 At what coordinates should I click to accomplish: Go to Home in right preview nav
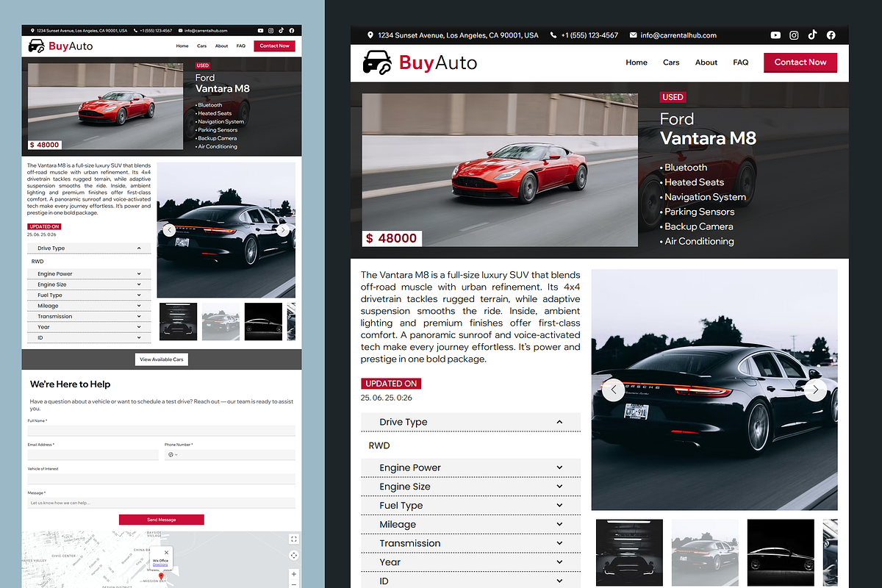pyautogui.click(x=637, y=62)
